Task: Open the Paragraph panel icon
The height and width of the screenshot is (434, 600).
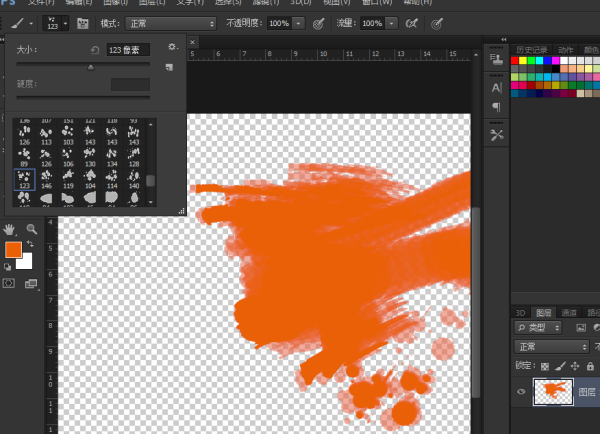Action: click(x=496, y=107)
